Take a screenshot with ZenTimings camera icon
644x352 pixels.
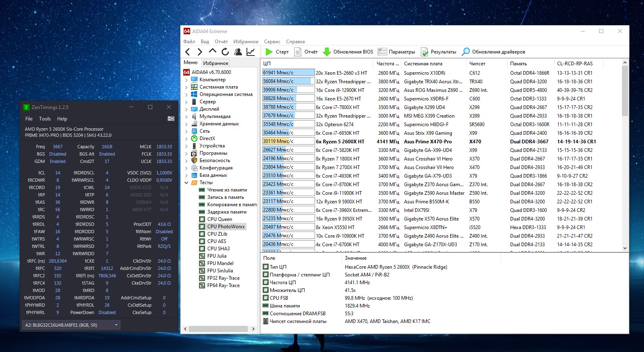pyautogui.click(x=171, y=119)
